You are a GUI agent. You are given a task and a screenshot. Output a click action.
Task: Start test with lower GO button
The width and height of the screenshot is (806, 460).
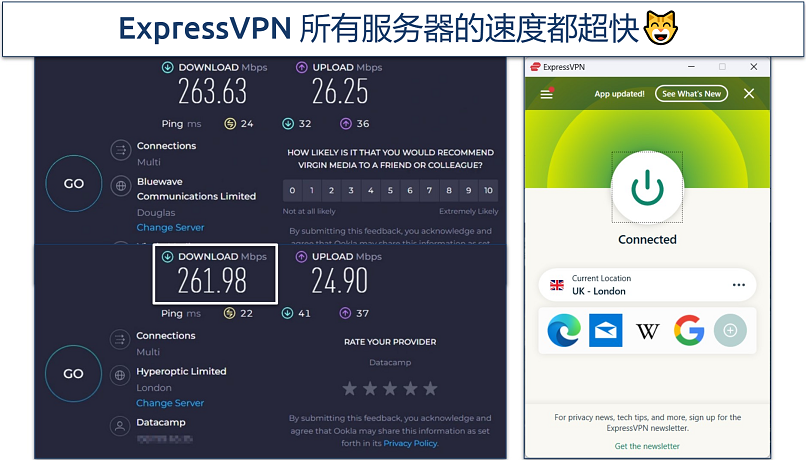(73, 374)
